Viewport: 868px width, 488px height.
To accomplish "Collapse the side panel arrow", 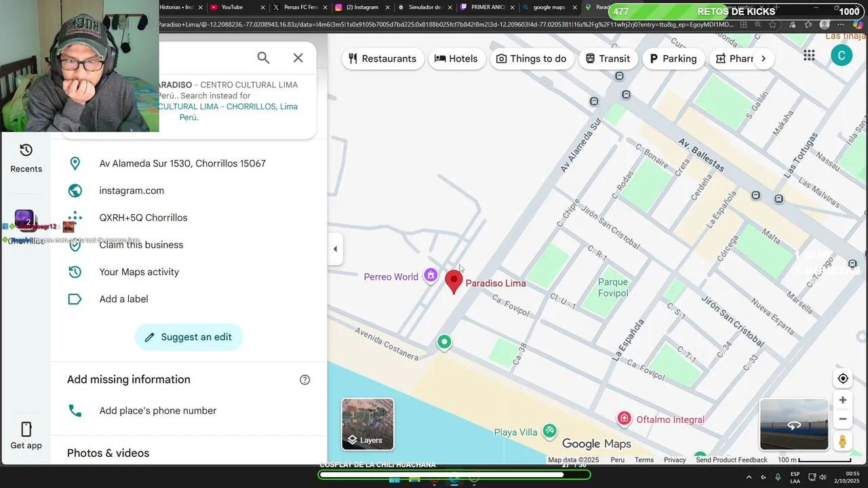I will click(x=335, y=249).
